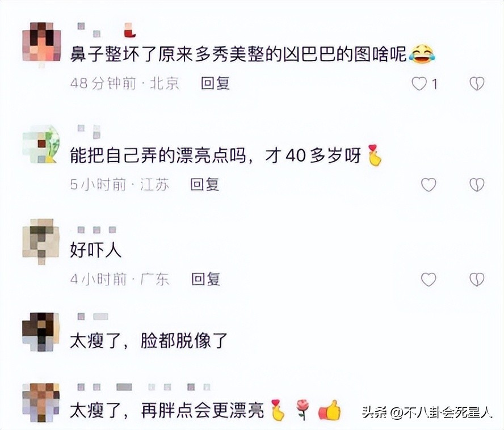This screenshot has width=504, height=430.
Task: Dislike the 好吓人 comment
Action: click(477, 279)
